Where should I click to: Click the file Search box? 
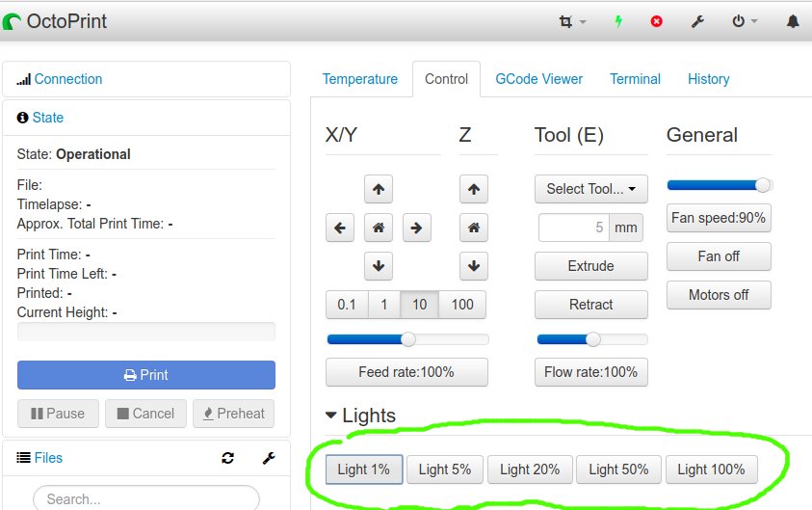(x=146, y=498)
